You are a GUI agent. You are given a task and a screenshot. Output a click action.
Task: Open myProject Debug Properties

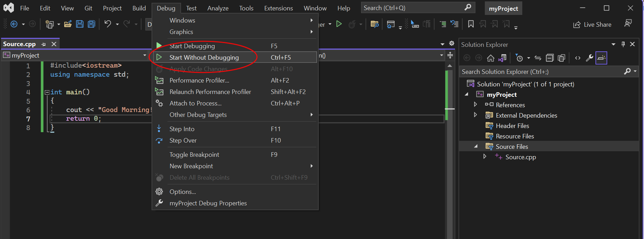235,203
